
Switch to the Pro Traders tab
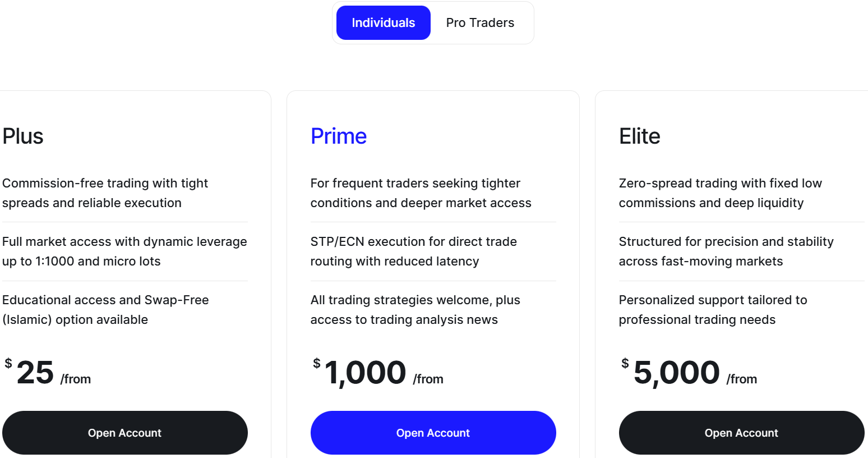(480, 23)
